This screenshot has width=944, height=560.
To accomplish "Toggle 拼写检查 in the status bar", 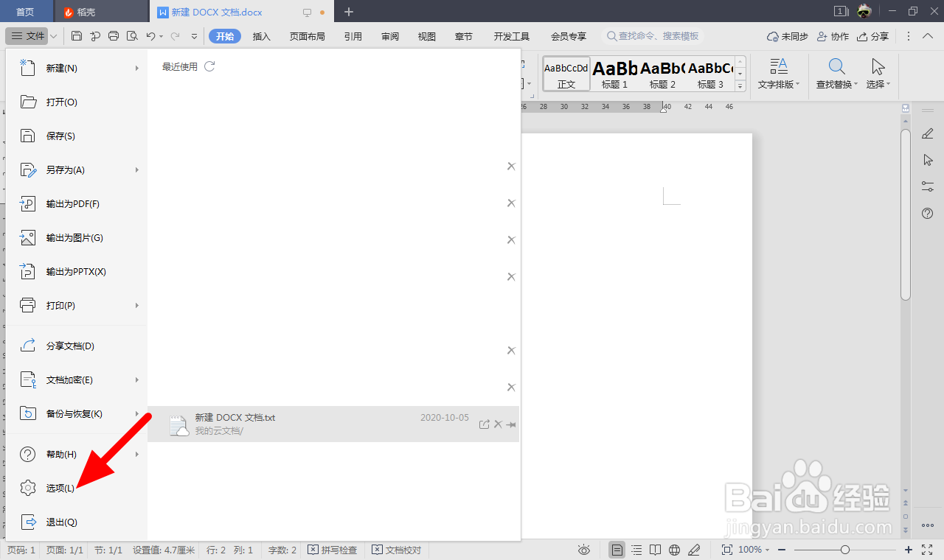I will tap(333, 550).
